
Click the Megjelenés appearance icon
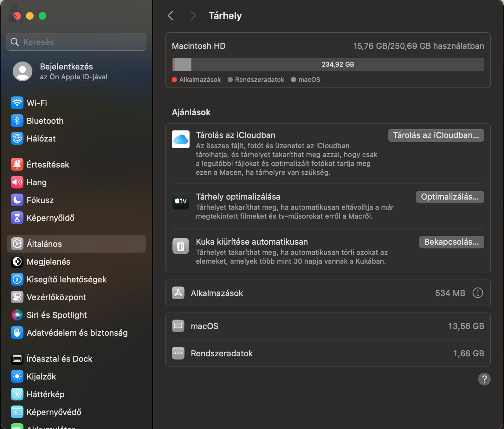[x=17, y=261]
